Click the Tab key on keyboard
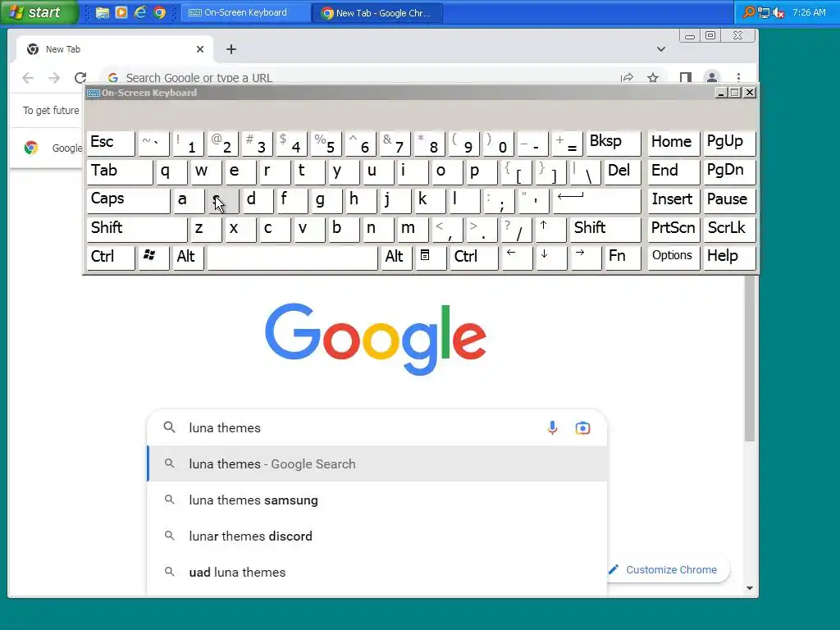840x630 pixels. [x=120, y=172]
